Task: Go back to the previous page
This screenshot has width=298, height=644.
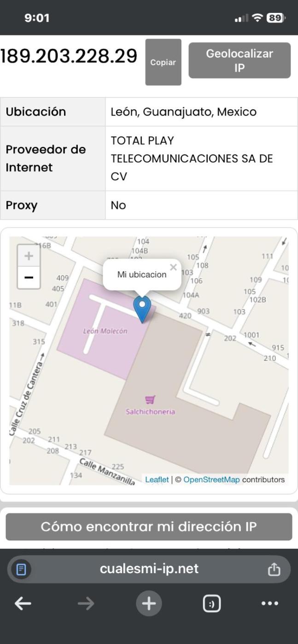Action: (23, 604)
